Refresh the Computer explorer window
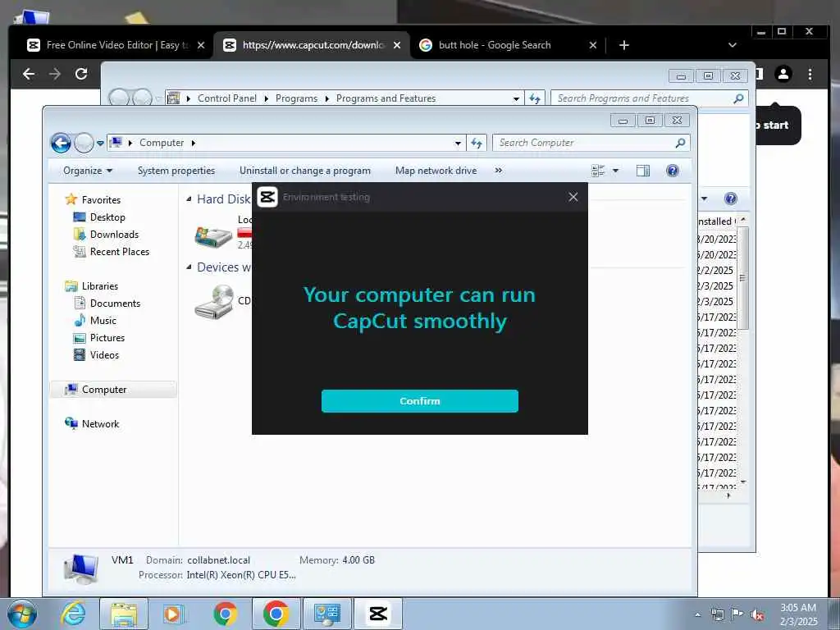Image resolution: width=840 pixels, height=630 pixels. [x=477, y=143]
